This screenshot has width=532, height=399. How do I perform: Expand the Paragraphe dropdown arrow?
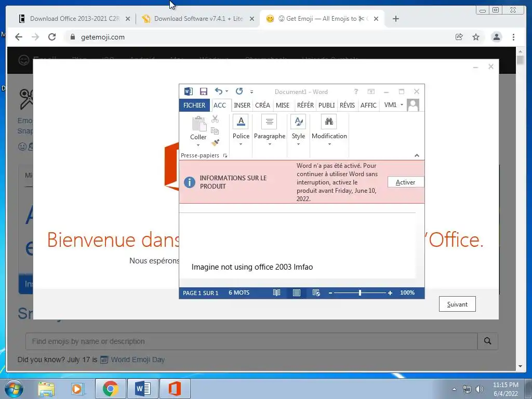(x=270, y=144)
